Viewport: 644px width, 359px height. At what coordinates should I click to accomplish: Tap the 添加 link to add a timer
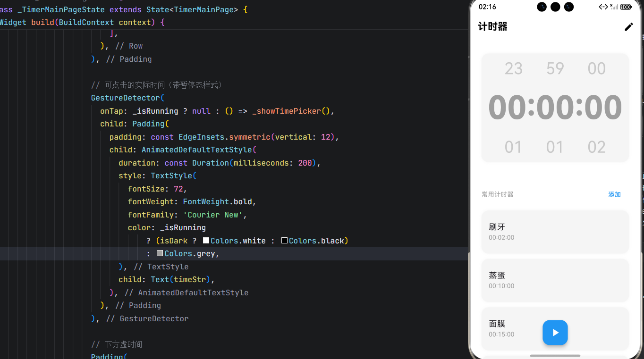pyautogui.click(x=614, y=194)
